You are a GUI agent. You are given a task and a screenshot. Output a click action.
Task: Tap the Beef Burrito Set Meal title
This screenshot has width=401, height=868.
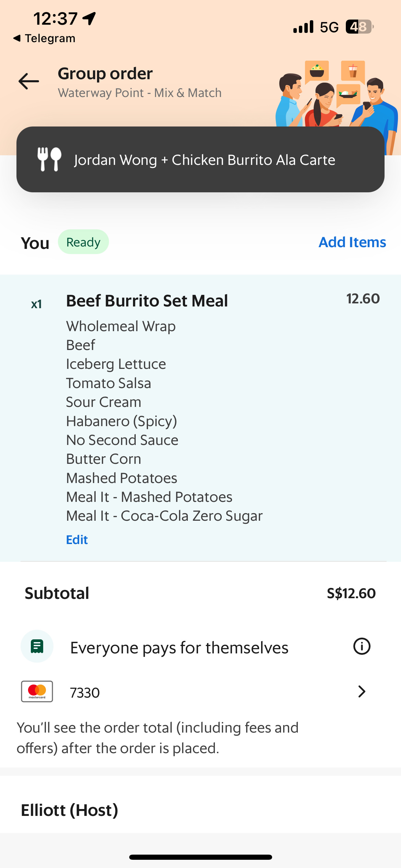coord(147,300)
